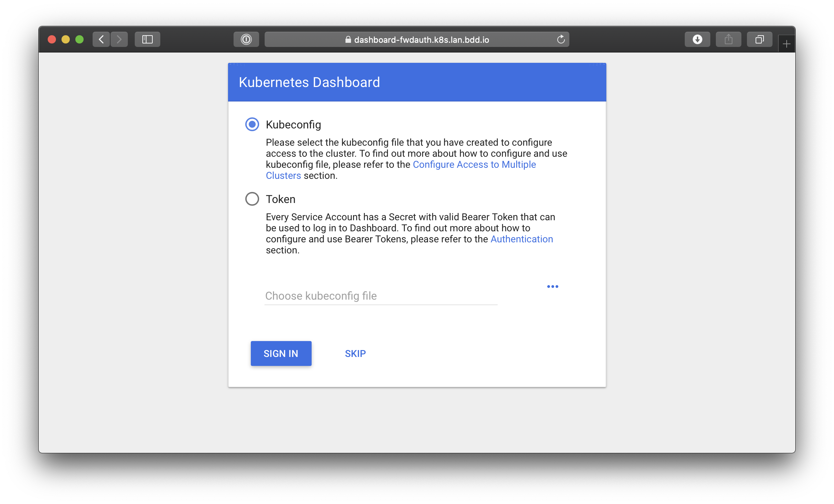
Task: Show all tabs overview icon
Action: coord(760,39)
